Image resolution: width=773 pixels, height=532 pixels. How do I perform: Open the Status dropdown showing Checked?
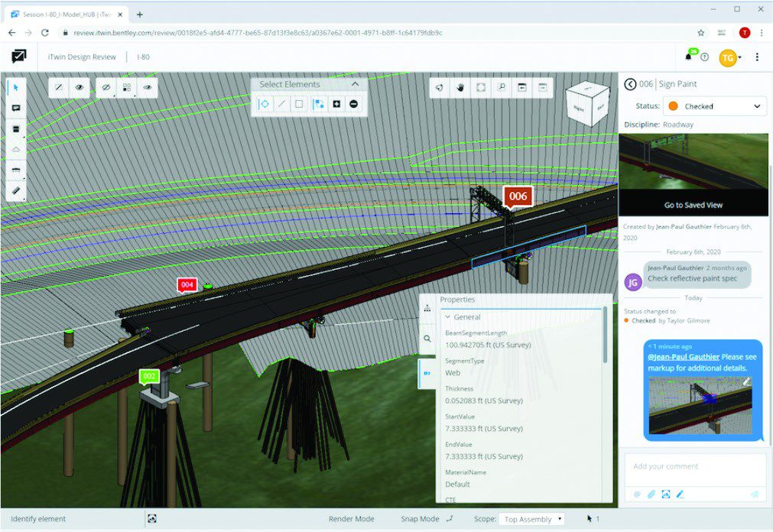[x=713, y=106]
